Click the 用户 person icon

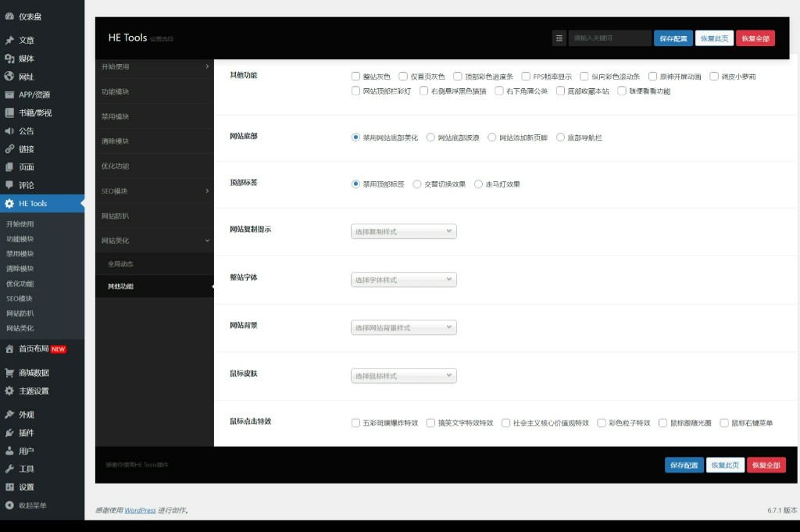pos(9,451)
